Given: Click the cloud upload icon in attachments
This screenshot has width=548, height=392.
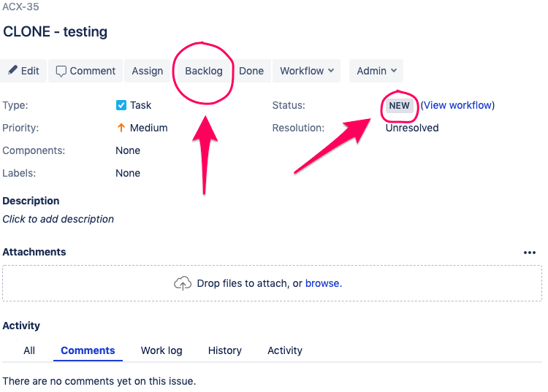Looking at the screenshot, I should [183, 283].
